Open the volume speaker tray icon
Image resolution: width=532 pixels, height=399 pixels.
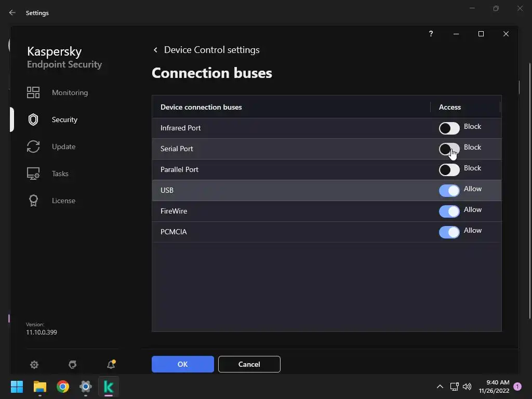pyautogui.click(x=467, y=387)
